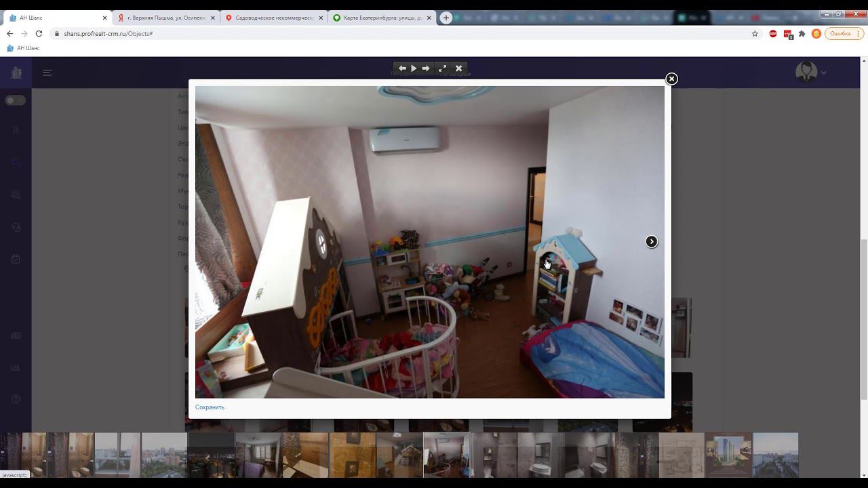The height and width of the screenshot is (488, 868).
Task: Open the user avatar profile menu
Action: (806, 72)
